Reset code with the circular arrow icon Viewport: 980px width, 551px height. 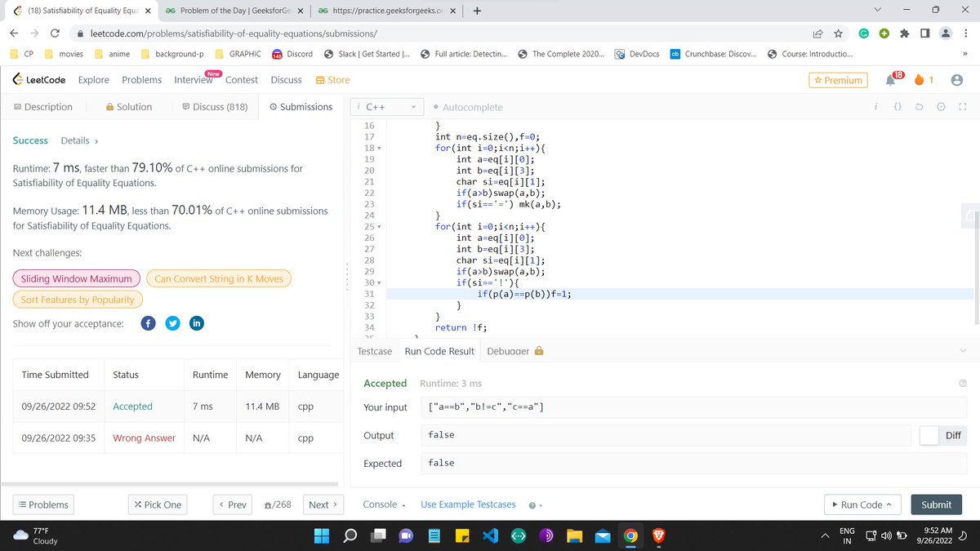tap(920, 107)
